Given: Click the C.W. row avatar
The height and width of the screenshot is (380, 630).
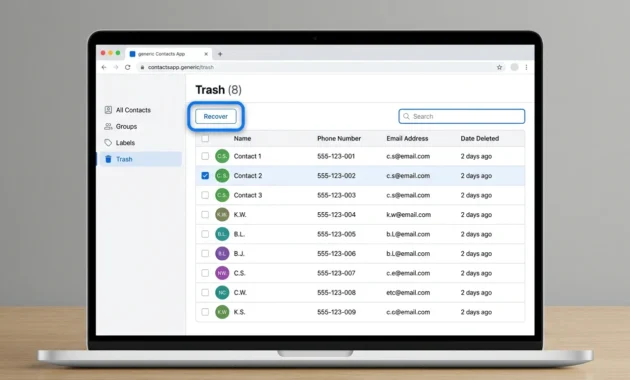Looking at the screenshot, I should tap(222, 292).
